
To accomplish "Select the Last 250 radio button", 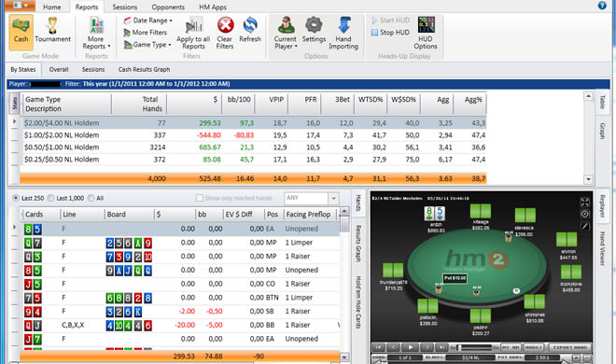I will [16, 198].
